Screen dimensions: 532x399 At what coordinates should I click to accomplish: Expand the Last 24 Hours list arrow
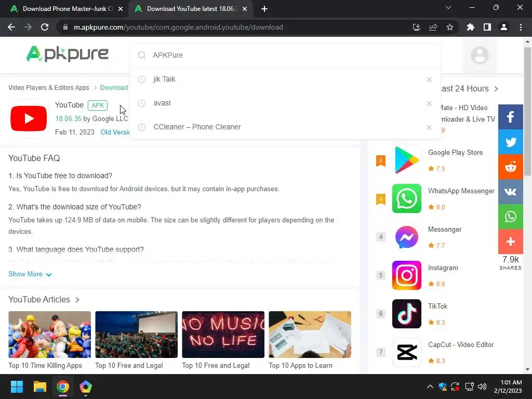[496, 89]
